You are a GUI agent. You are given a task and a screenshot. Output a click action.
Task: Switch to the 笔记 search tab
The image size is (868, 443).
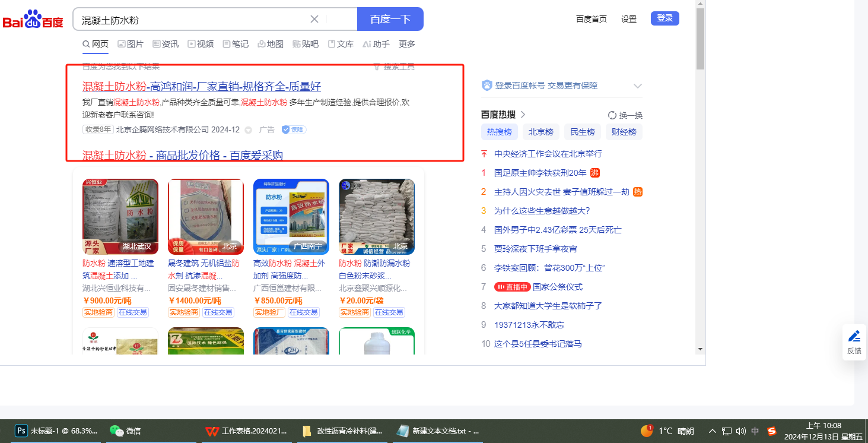(x=236, y=44)
